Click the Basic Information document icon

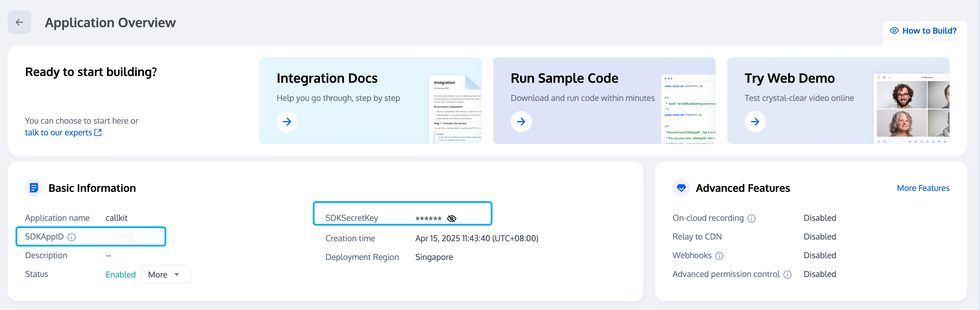click(x=34, y=188)
